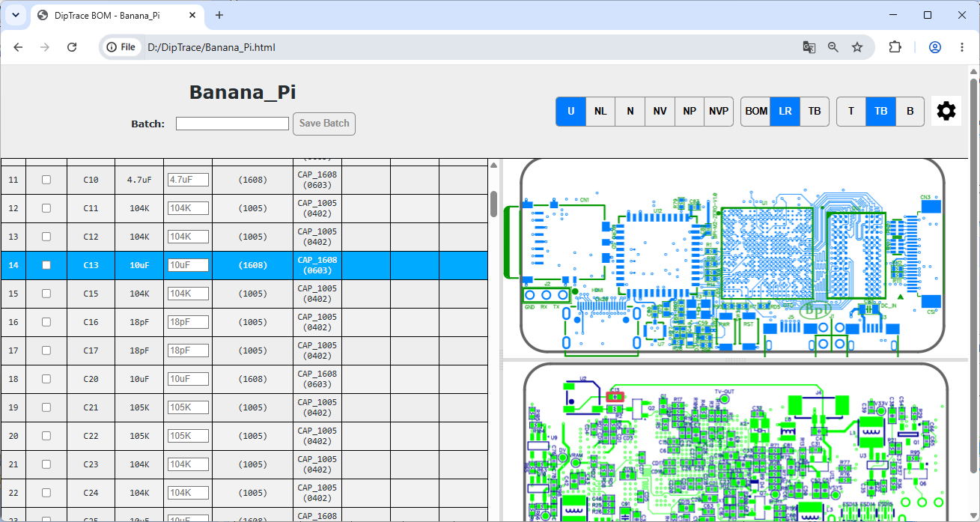Click the C20 10uF value cell
Screen dimensions: 980x522
pyautogui.click(x=139, y=379)
